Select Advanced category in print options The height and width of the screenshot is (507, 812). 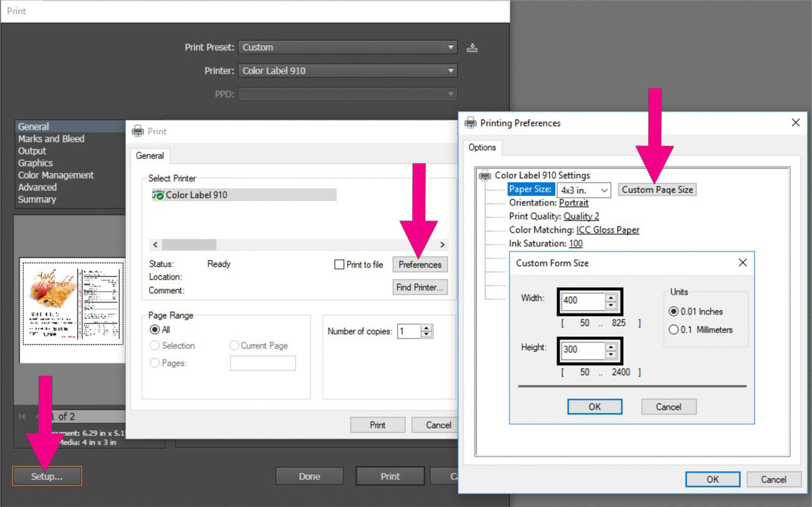(37, 188)
